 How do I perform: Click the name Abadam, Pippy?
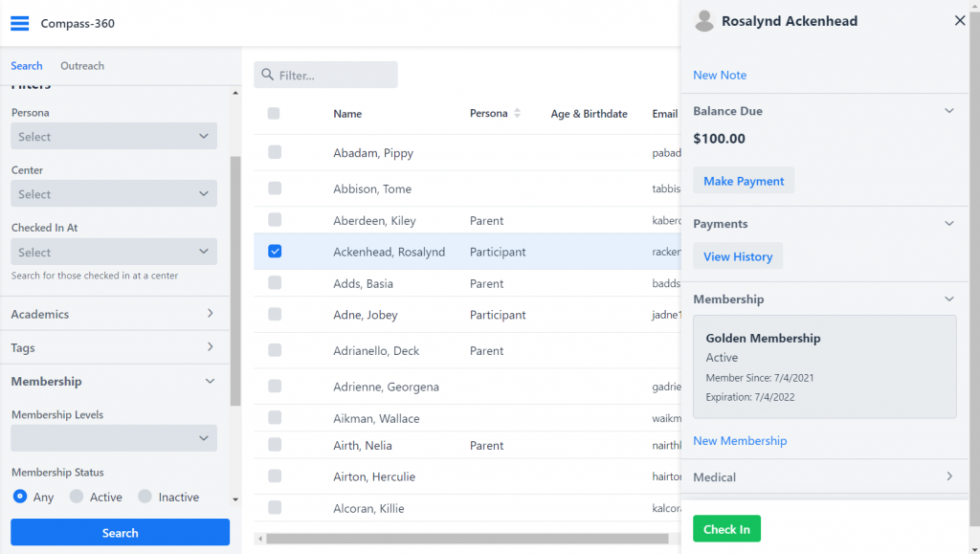pyautogui.click(x=373, y=152)
